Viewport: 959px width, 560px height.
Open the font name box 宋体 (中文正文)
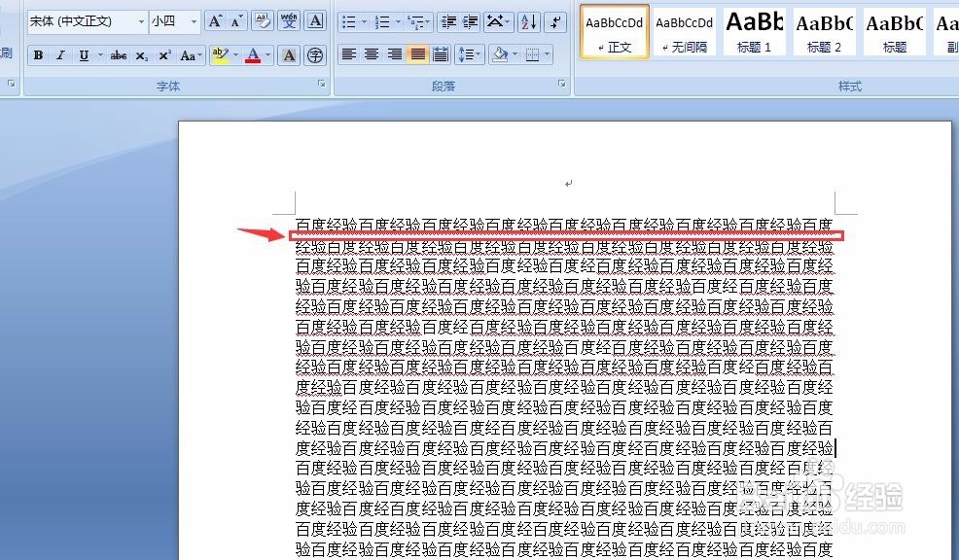(x=87, y=22)
